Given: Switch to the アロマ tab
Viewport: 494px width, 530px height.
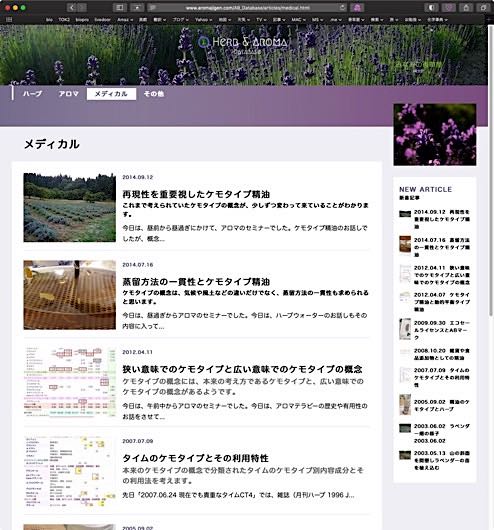Looking at the screenshot, I should pos(68,94).
